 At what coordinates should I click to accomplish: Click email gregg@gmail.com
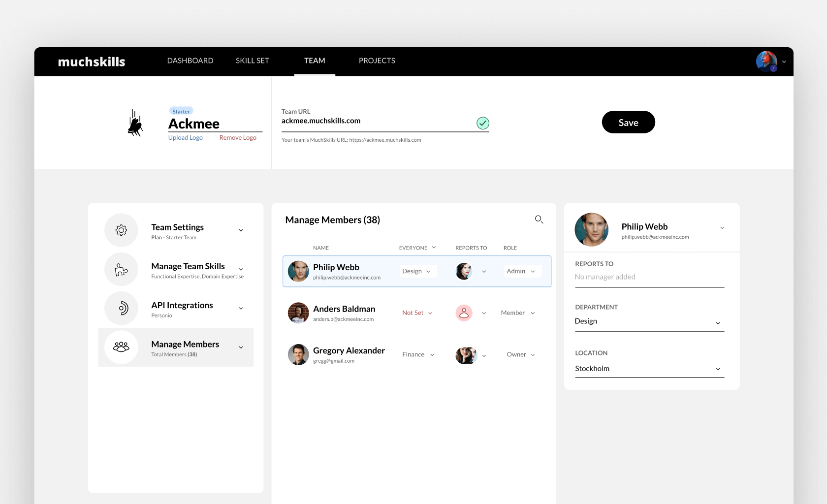(334, 361)
